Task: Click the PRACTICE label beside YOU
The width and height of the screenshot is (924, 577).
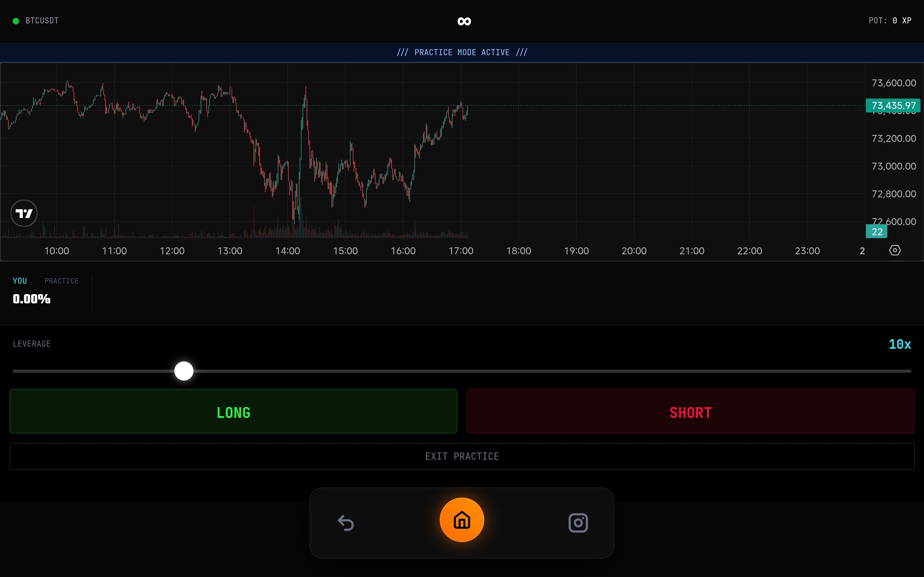Action: [62, 281]
